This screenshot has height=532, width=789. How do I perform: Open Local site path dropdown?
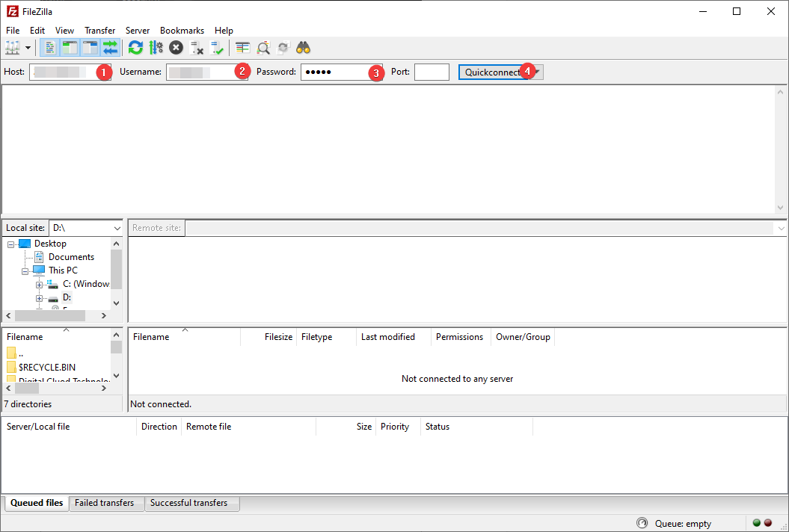[117, 229]
